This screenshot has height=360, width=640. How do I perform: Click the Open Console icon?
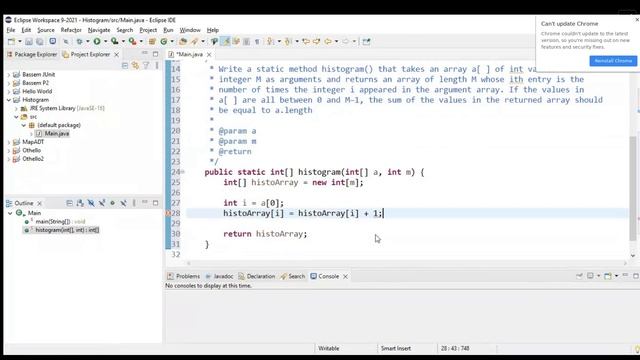click(x=608, y=276)
